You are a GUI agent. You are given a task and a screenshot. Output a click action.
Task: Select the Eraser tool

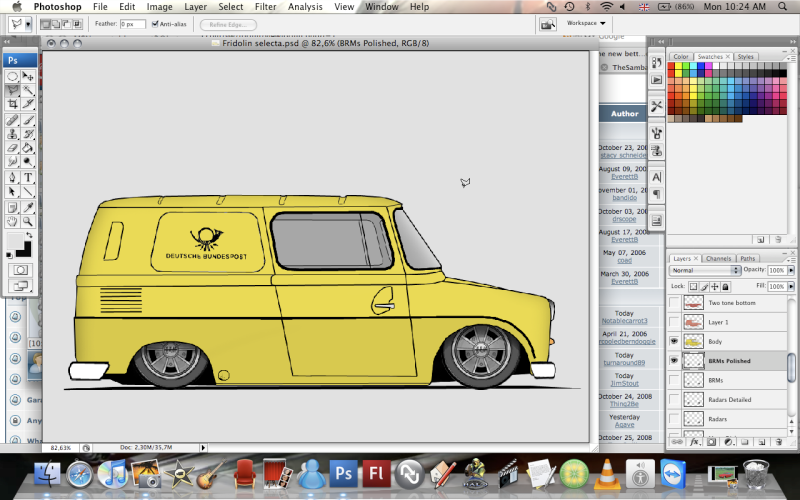click(12, 148)
